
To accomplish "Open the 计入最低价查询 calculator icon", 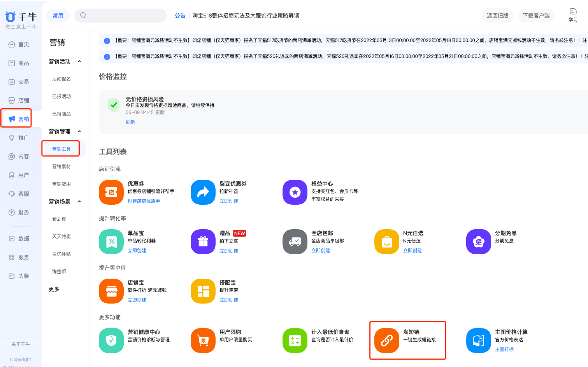I will point(295,341).
